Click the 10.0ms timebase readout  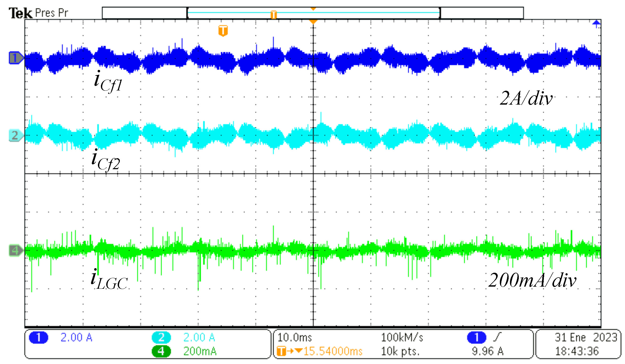pyautogui.click(x=295, y=338)
